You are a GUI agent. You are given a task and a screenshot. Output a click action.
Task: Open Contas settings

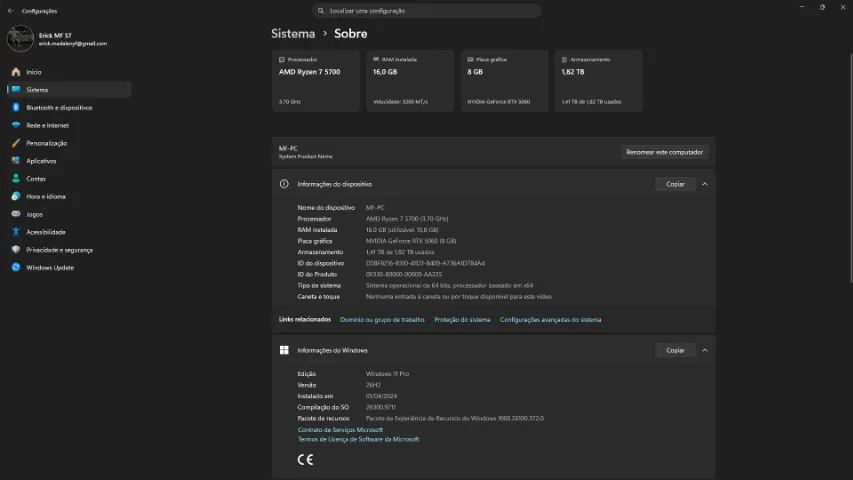[x=69, y=179]
